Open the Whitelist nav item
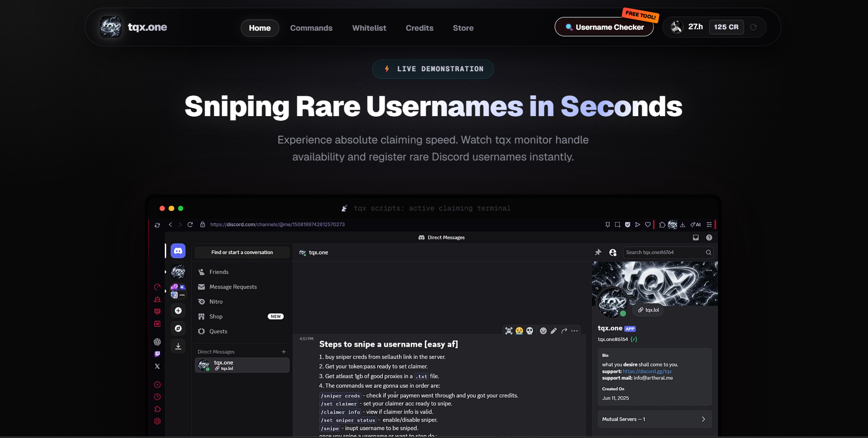Viewport: 868px width, 438px height. [x=369, y=28]
